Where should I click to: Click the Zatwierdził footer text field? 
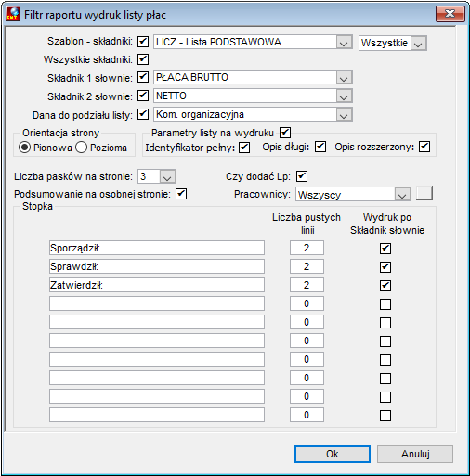(157, 285)
